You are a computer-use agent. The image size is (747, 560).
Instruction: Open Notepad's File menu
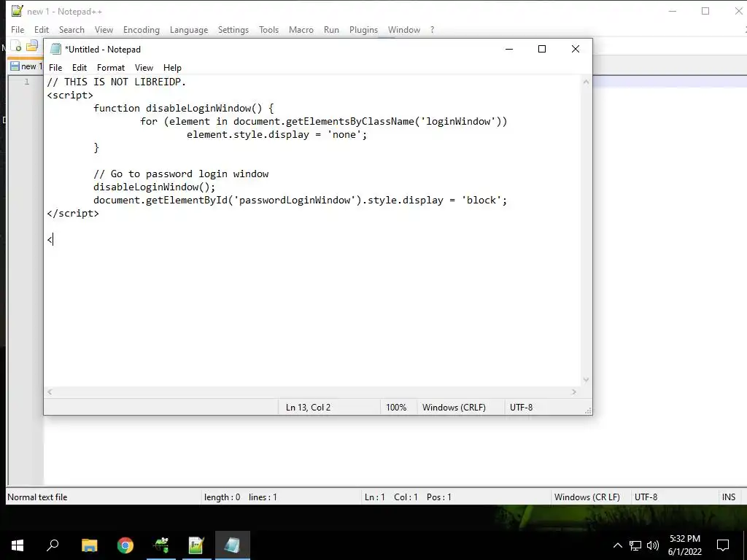pyautogui.click(x=55, y=68)
